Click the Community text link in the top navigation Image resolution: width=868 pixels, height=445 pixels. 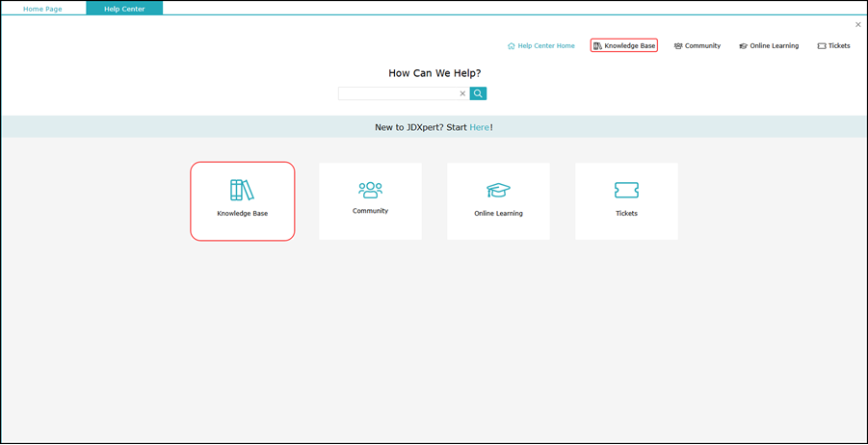(x=702, y=46)
